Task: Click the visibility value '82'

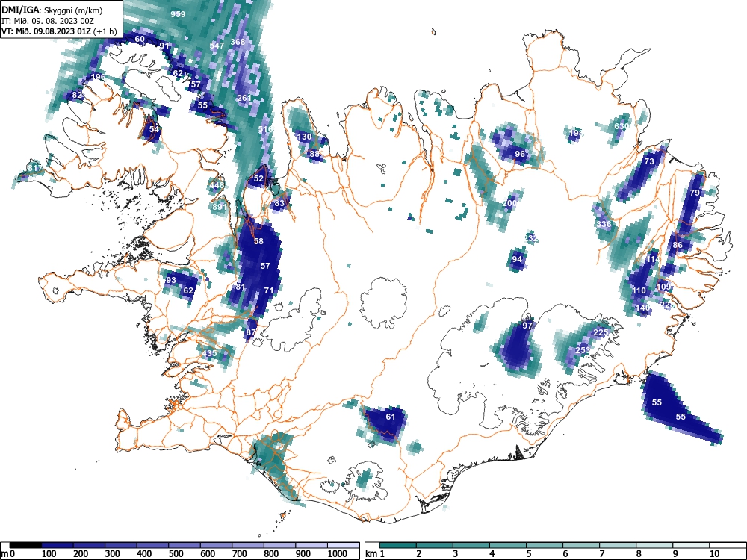Action: (77, 95)
